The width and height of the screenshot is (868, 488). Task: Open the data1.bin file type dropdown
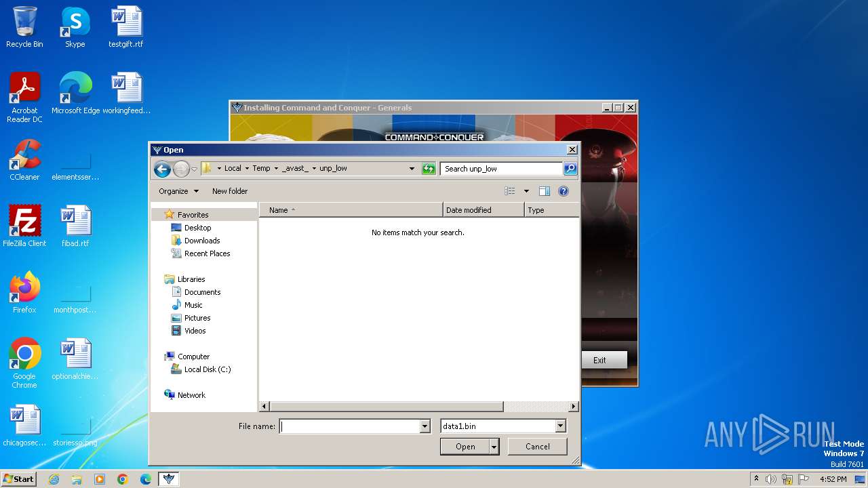pyautogui.click(x=503, y=426)
